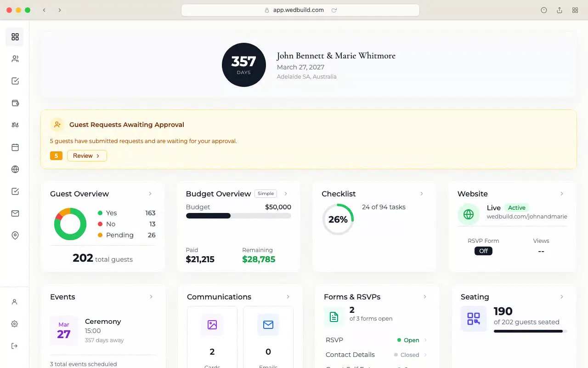Click the green globe icon in Website card

469,214
